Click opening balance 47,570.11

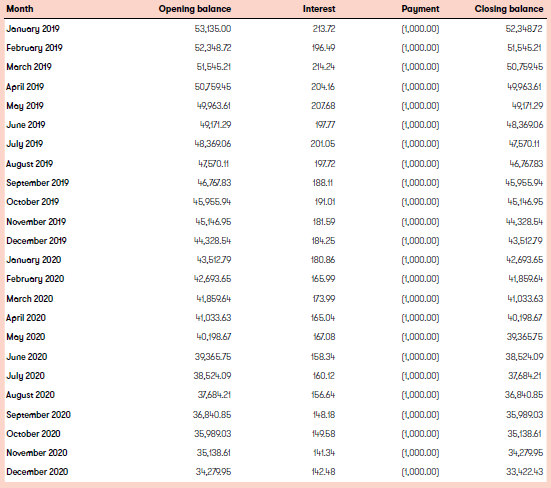pos(214,164)
